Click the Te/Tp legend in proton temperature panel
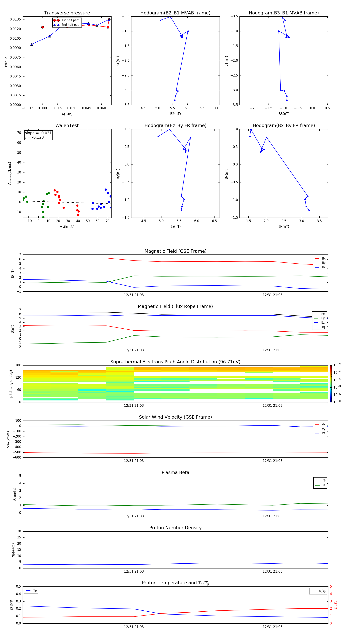This screenshot has height=644, width=351. 318,591
